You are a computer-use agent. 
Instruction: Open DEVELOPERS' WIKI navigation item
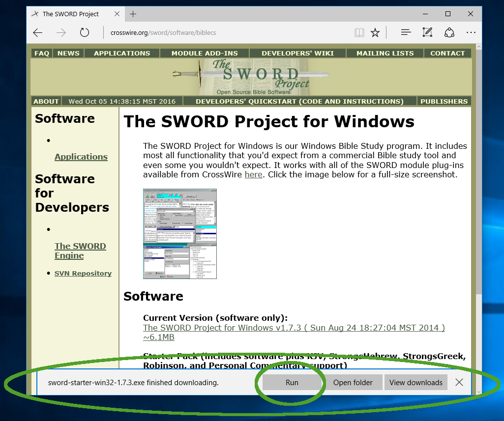click(x=297, y=53)
